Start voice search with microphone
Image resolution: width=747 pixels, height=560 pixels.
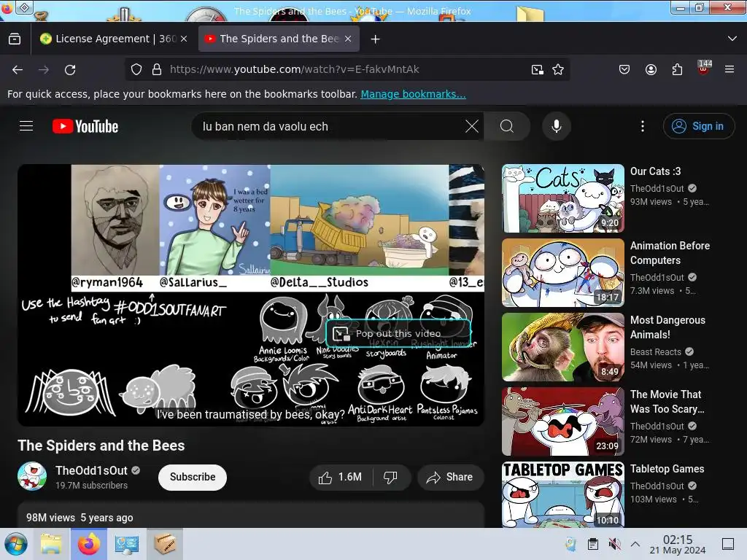(557, 126)
